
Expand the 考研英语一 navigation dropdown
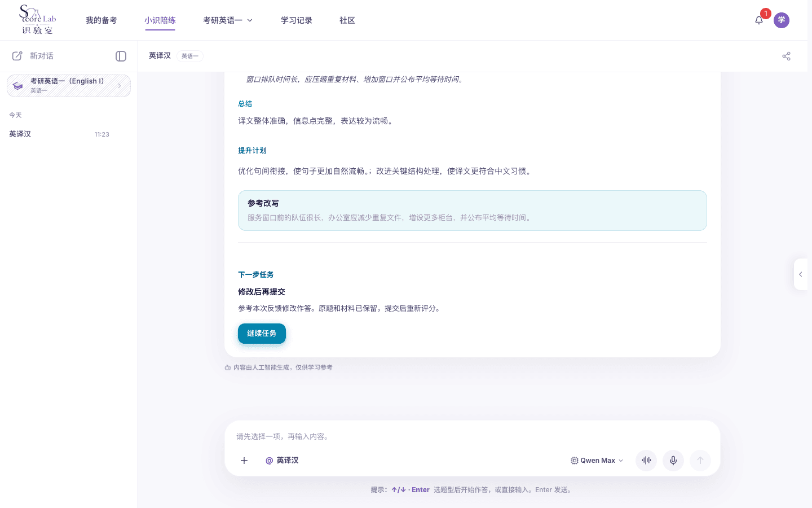point(228,20)
